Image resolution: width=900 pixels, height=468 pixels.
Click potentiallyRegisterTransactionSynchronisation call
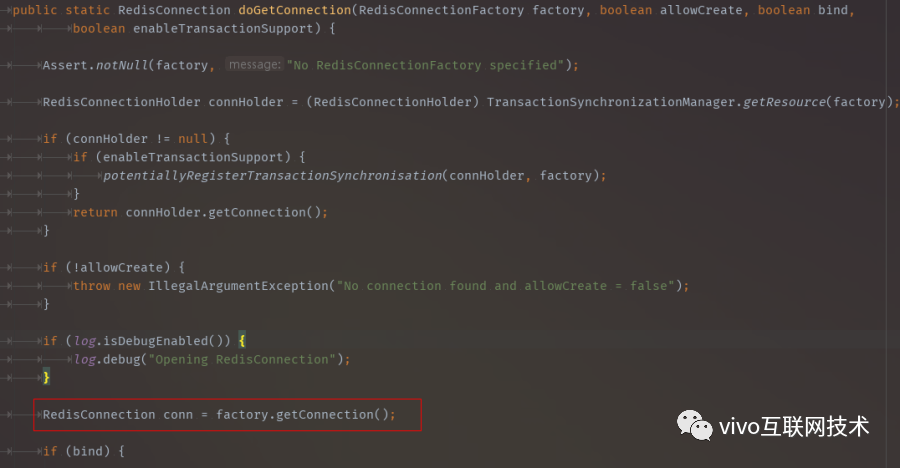(x=273, y=175)
